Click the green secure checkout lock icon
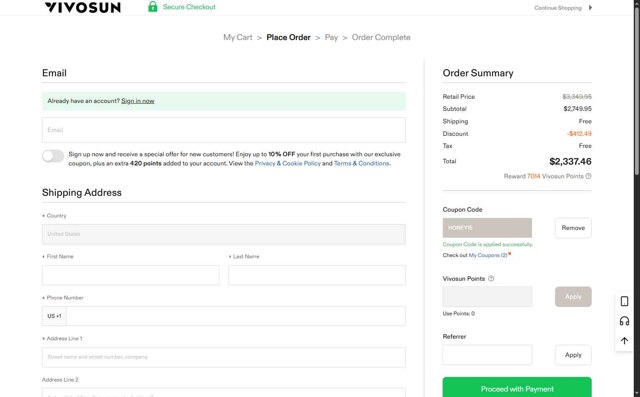This screenshot has height=397, width=640. point(153,7)
